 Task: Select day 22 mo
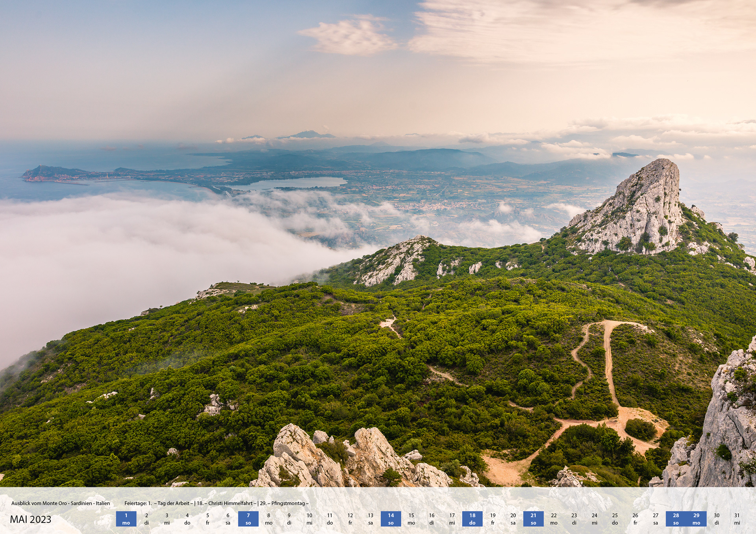pyautogui.click(x=554, y=519)
